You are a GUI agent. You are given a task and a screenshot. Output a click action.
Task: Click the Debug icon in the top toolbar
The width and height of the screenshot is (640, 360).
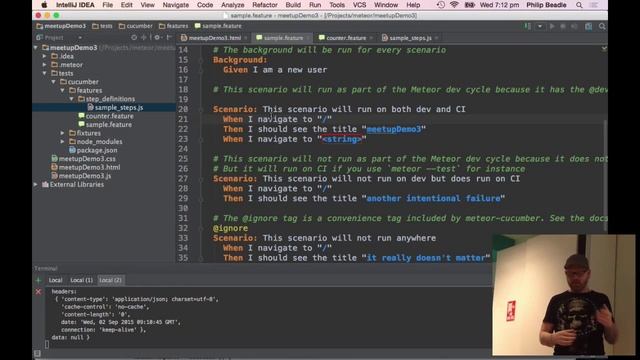563,27
